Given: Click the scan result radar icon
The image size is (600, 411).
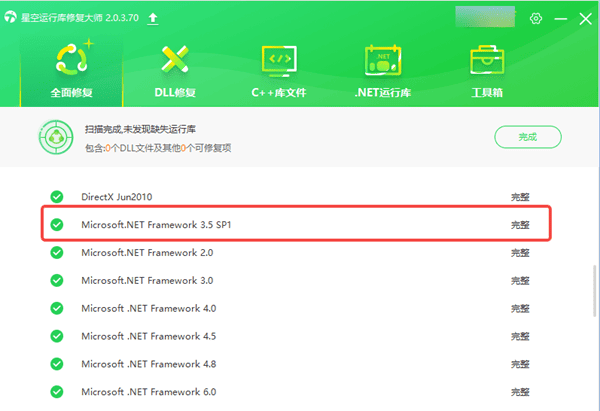Looking at the screenshot, I should click(56, 137).
